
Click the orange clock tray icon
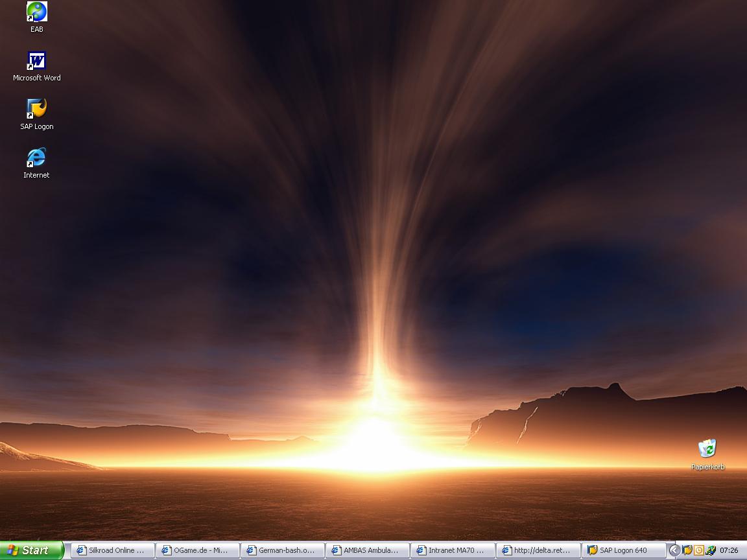pos(699,550)
